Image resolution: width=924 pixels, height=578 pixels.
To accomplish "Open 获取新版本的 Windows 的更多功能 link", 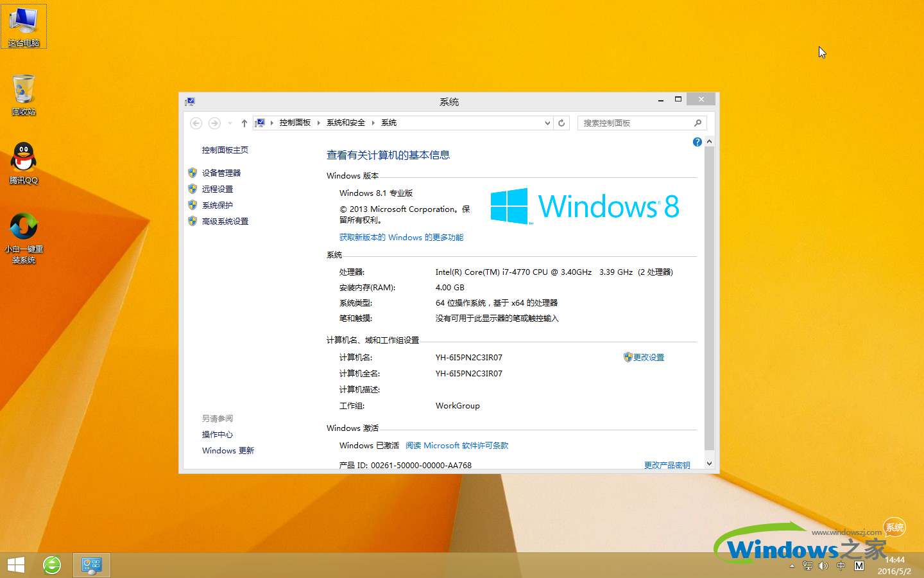I will 401,237.
